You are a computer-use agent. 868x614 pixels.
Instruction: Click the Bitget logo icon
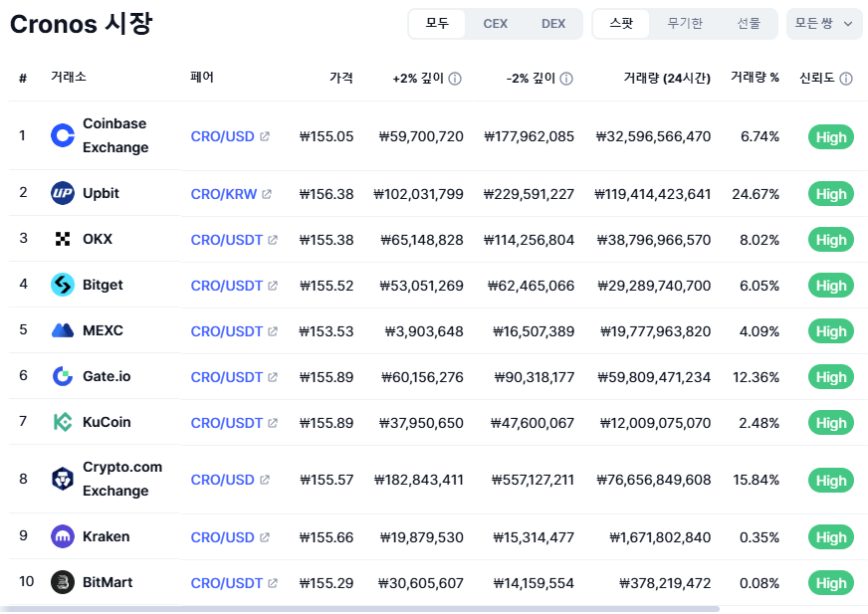[x=63, y=285]
